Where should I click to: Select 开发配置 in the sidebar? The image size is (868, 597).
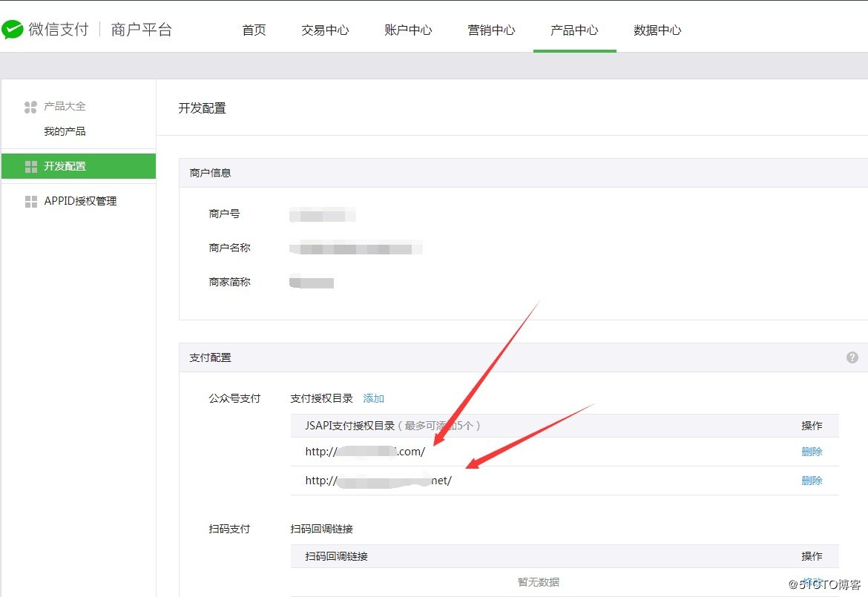(64, 165)
